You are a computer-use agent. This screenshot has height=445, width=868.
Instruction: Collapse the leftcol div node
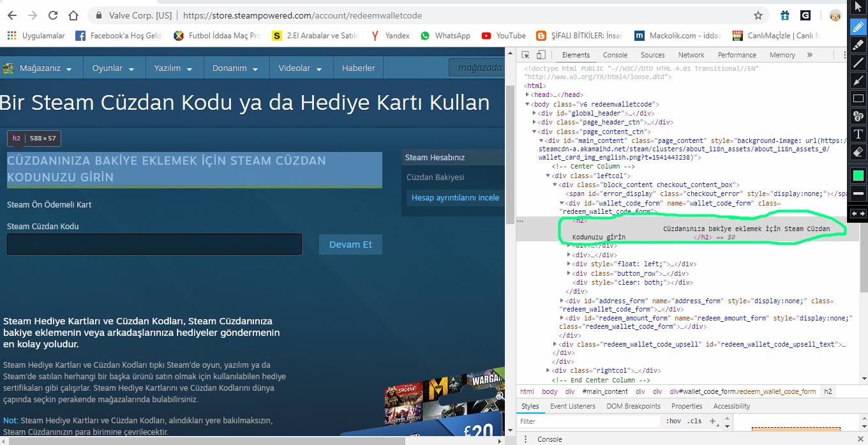(548, 176)
